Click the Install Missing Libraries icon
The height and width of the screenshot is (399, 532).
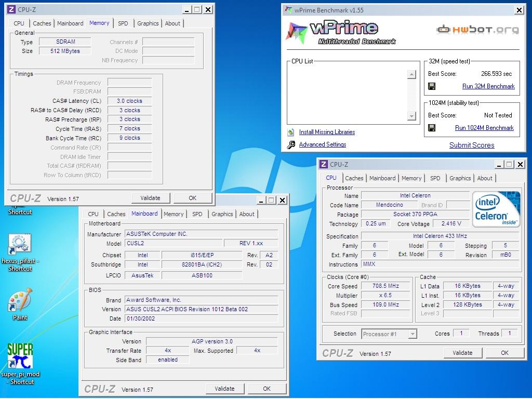tap(291, 132)
